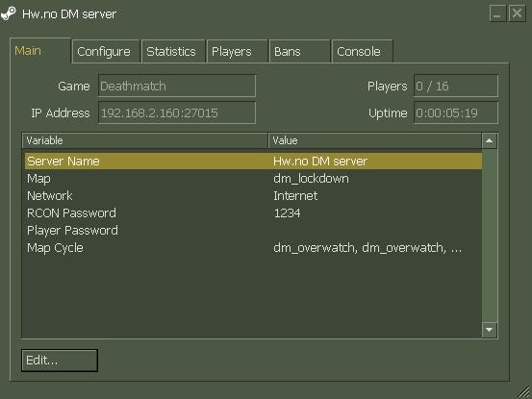
Task: Switch to the Main tab
Action: [40, 51]
